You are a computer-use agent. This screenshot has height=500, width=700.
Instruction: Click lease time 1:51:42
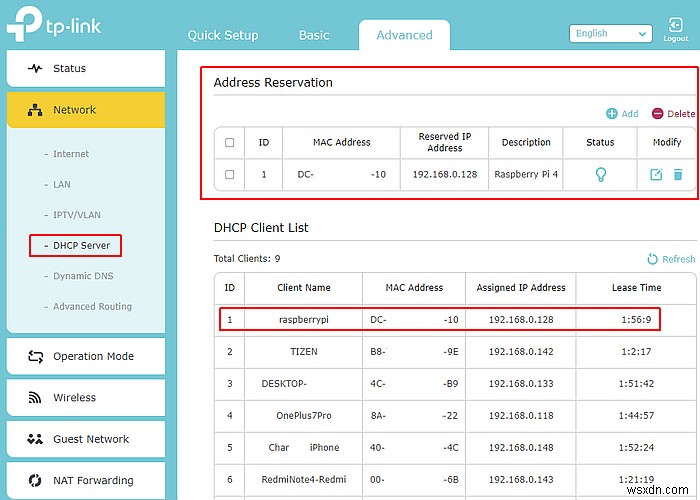tap(636, 383)
